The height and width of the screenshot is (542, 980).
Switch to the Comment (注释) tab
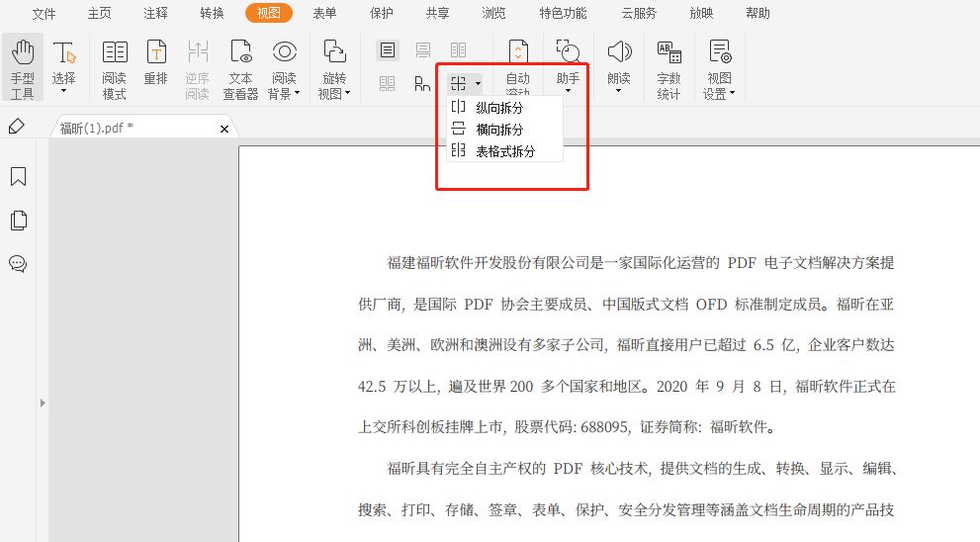pyautogui.click(x=155, y=13)
